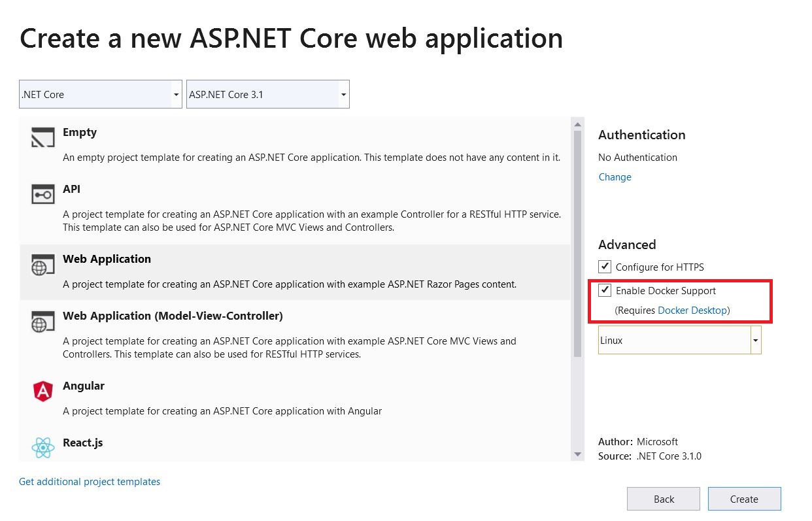Click the Web Application globe icon
Image resolution: width=812 pixels, height=521 pixels.
click(42, 265)
